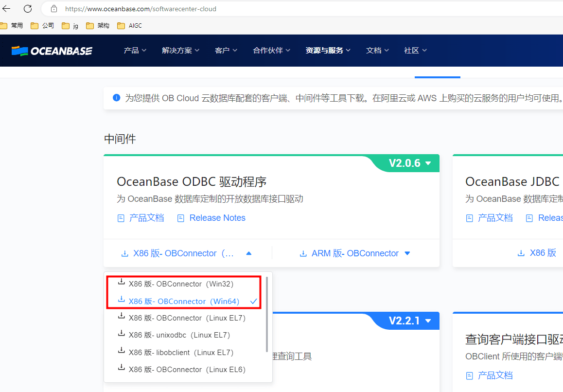Click document icon beside ODBC Release Notes
The width and height of the screenshot is (563, 392).
pyautogui.click(x=180, y=218)
